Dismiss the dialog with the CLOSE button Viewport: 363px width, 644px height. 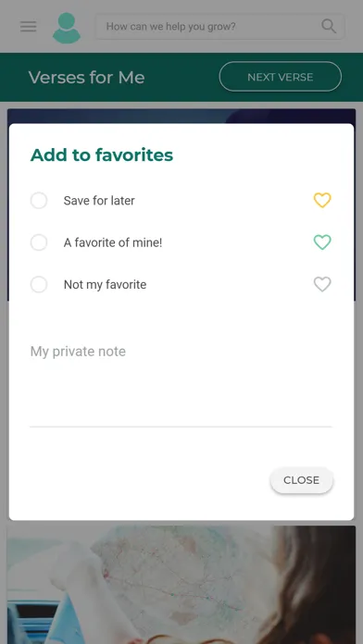click(301, 480)
